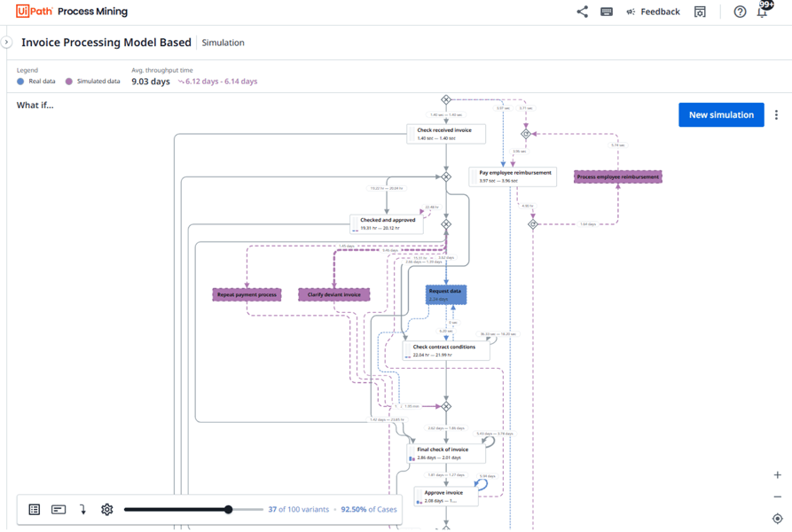
Task: Click the 37 of 100 variants text
Action: (x=299, y=509)
